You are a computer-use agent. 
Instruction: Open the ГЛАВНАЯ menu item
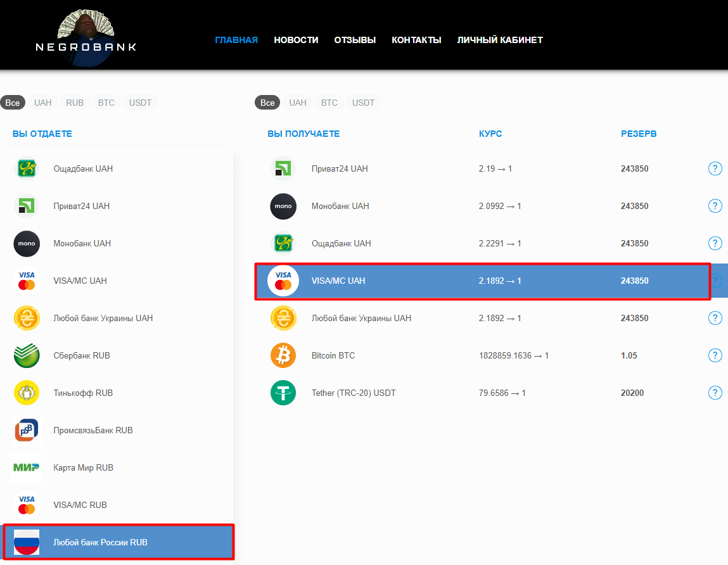coord(236,40)
